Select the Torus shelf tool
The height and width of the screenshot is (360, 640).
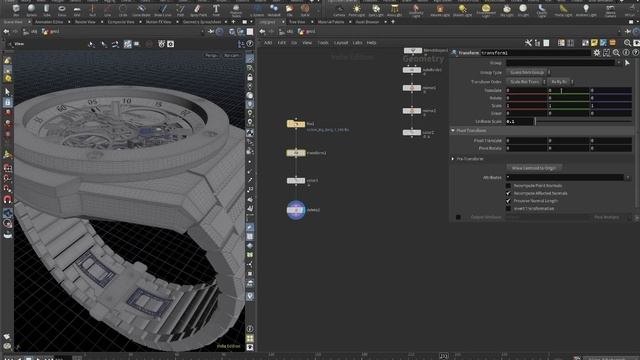[x=62, y=10]
